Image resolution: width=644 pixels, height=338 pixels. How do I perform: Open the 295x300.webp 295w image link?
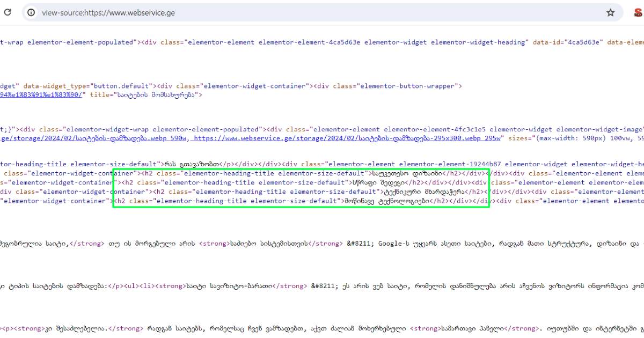coord(347,138)
